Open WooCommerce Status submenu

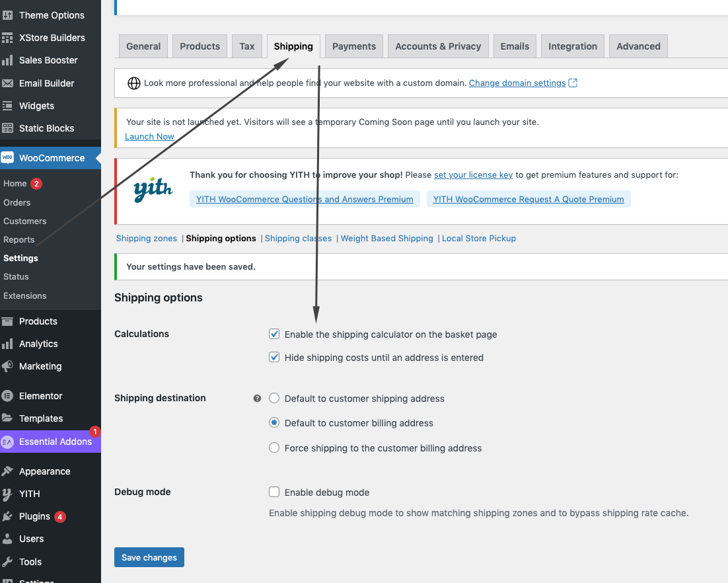(16, 277)
